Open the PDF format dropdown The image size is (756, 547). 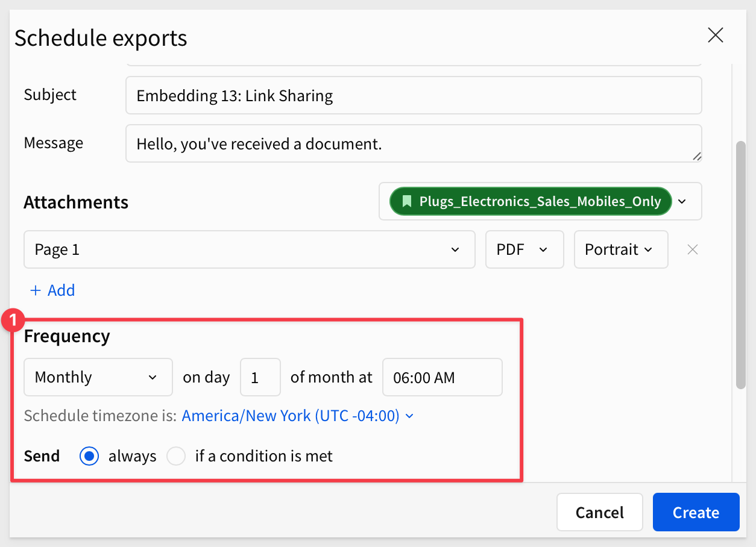coord(524,249)
